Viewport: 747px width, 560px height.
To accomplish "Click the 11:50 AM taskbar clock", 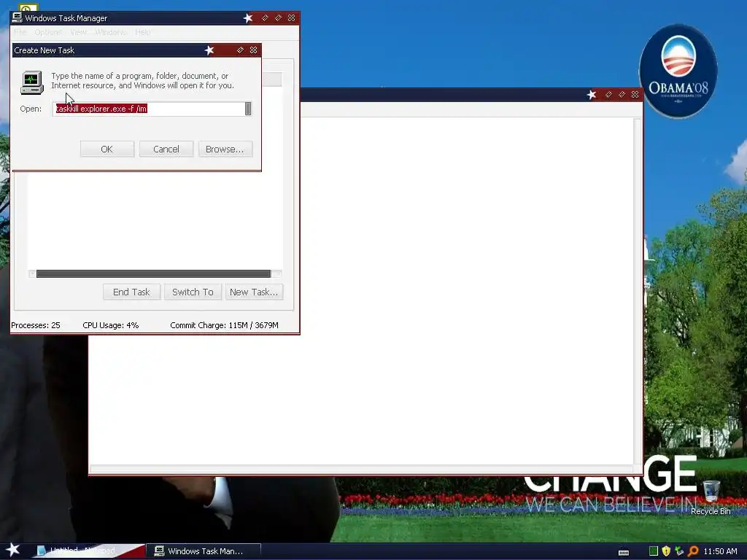I will 720,551.
